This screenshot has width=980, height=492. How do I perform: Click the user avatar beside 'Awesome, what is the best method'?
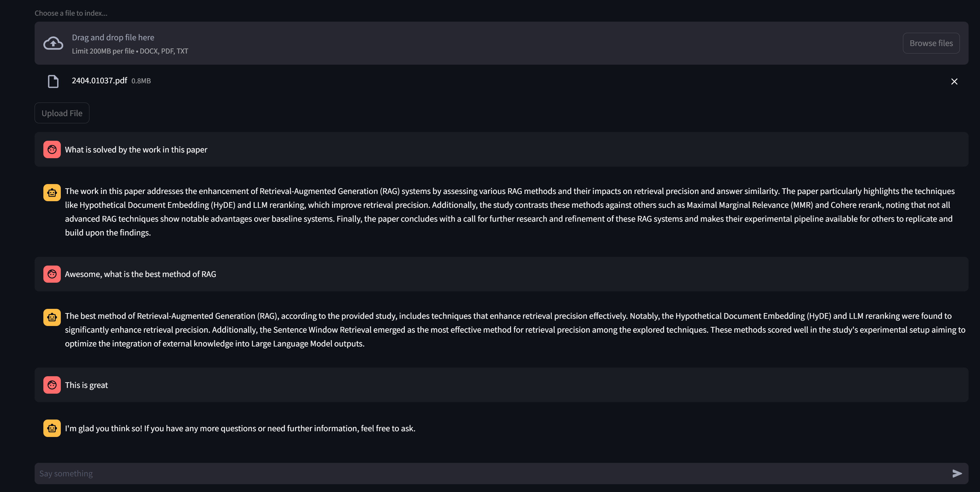tap(52, 274)
